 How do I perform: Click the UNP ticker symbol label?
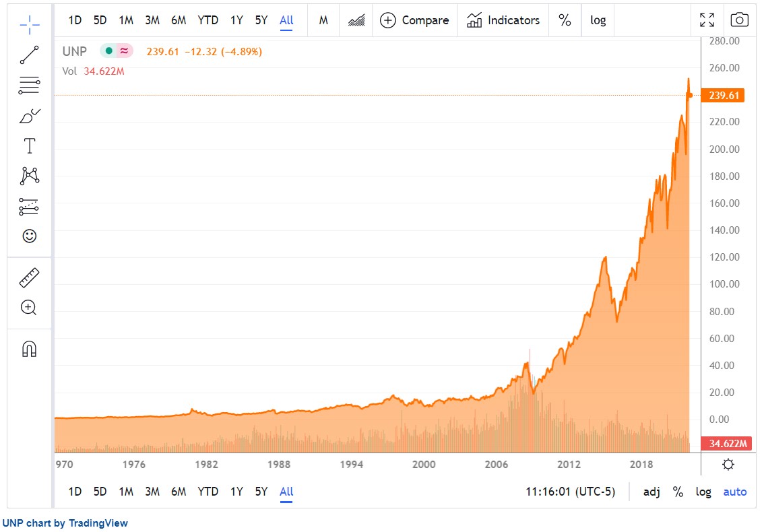[75, 51]
